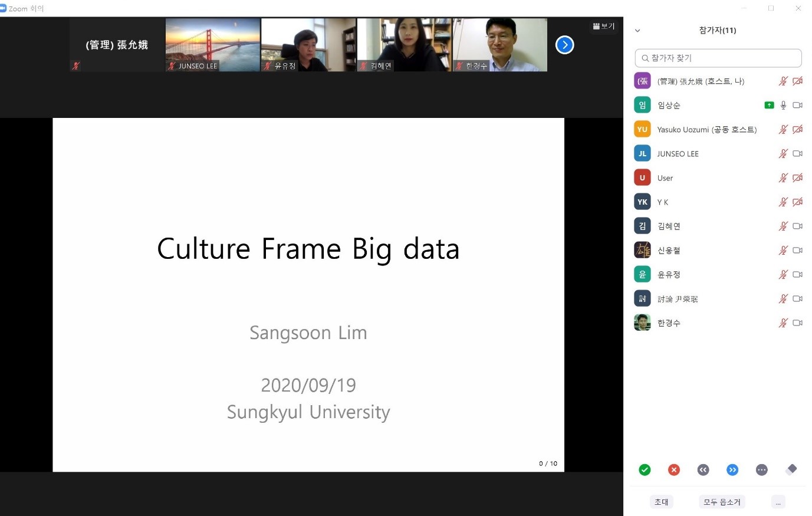
Task: Click the 초대 invite button
Action: coord(661,502)
